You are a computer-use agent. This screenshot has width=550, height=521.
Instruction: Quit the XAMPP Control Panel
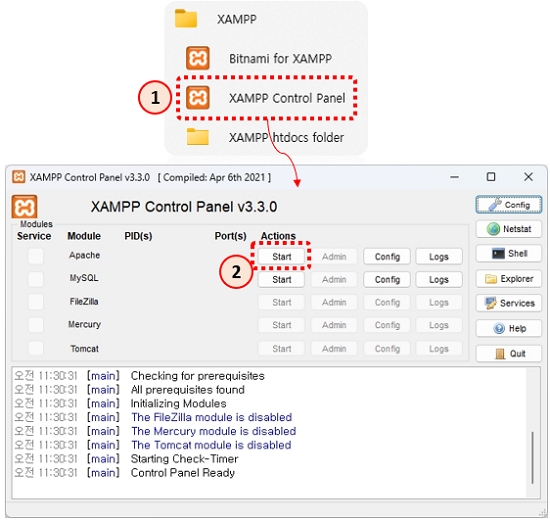[x=509, y=353]
